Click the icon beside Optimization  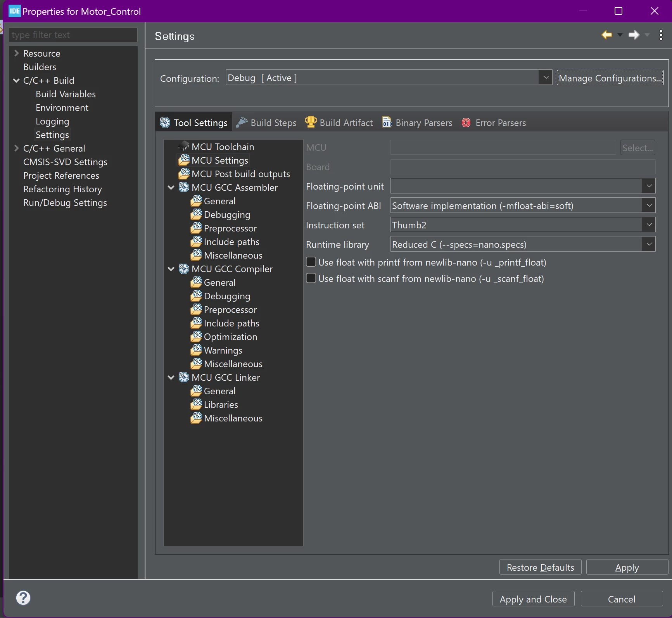[x=196, y=337]
